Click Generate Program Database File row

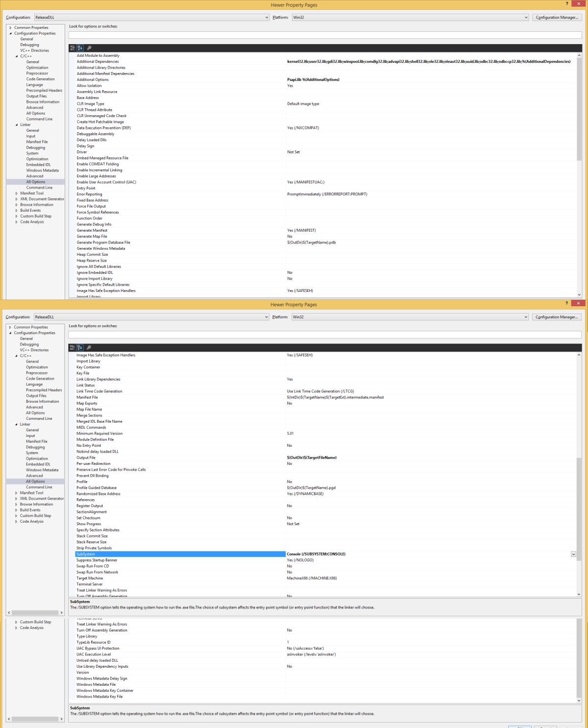click(325, 243)
